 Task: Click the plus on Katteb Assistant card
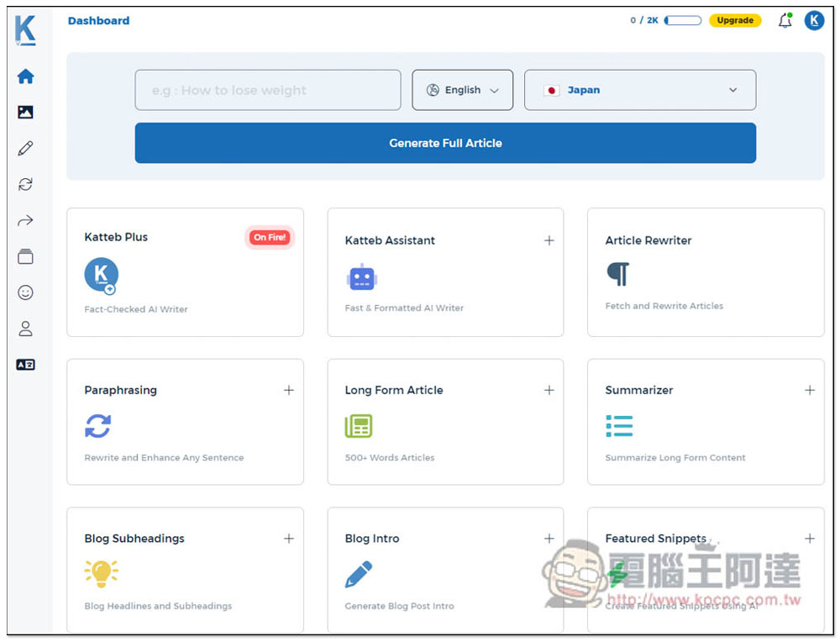point(549,240)
